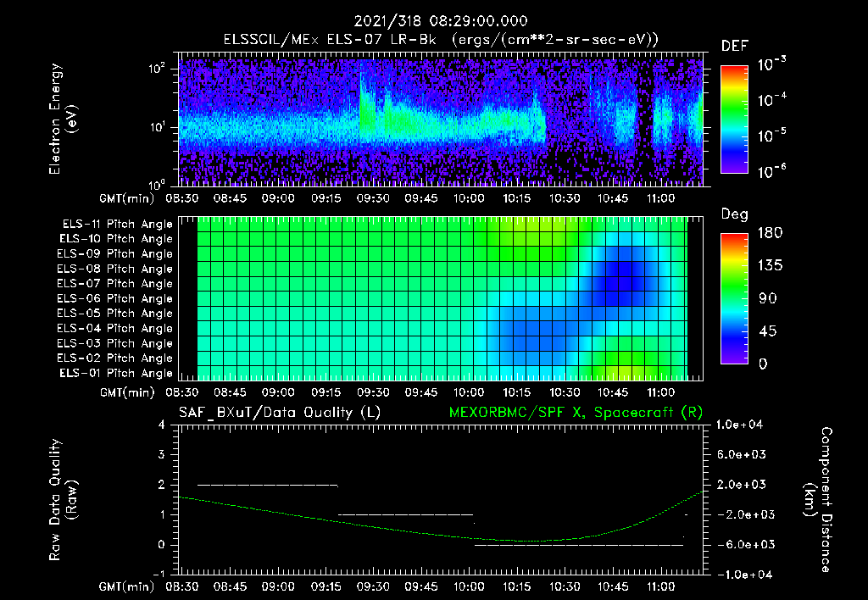Click the 10^-6 DEF scale value
This screenshot has height=600, width=868.
point(771,171)
